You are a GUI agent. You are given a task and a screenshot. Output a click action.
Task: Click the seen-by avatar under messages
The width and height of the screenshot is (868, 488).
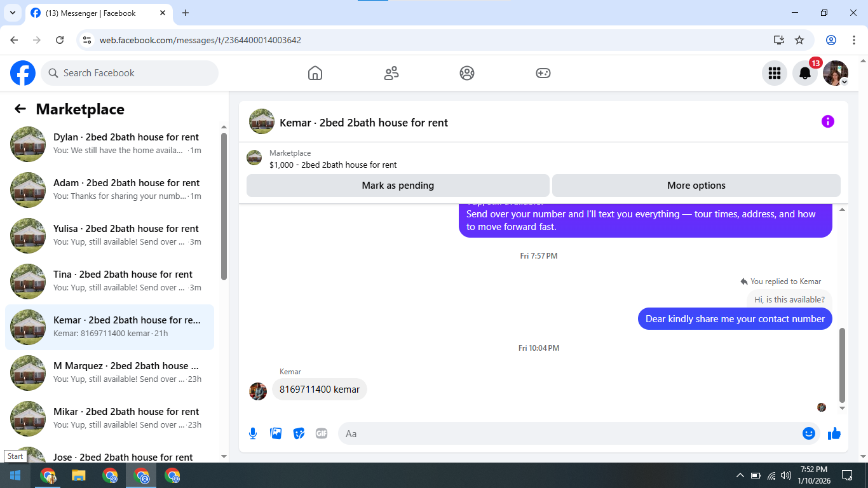click(822, 407)
